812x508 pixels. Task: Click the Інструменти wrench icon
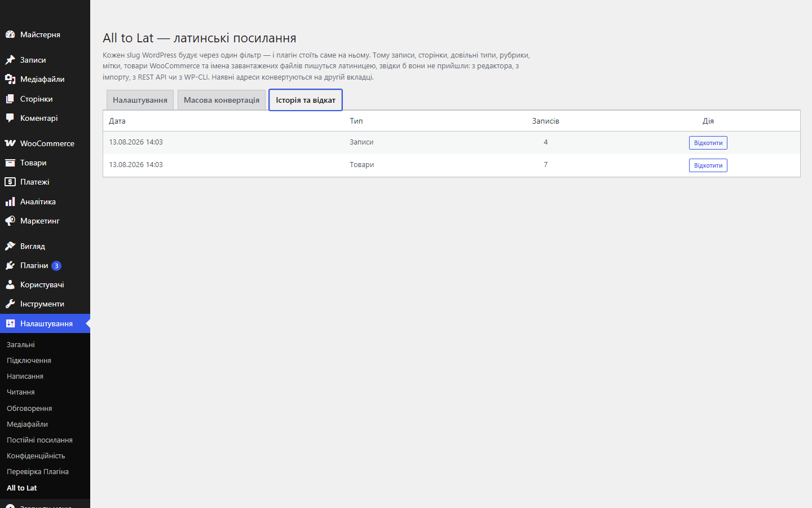(x=10, y=304)
